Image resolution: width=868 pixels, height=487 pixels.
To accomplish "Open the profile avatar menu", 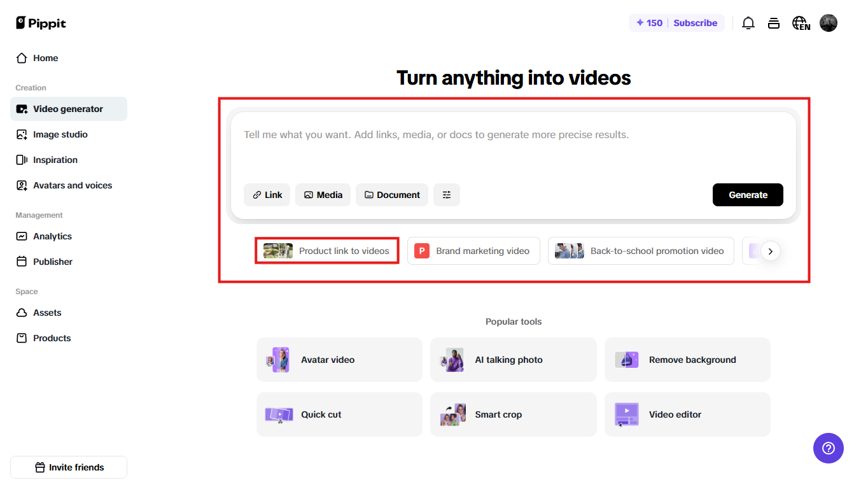I will point(829,22).
